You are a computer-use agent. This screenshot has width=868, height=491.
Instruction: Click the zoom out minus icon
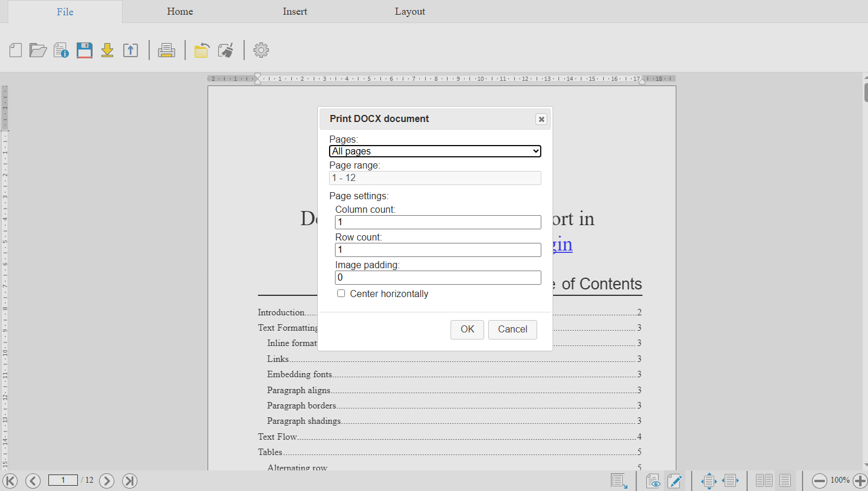point(819,481)
